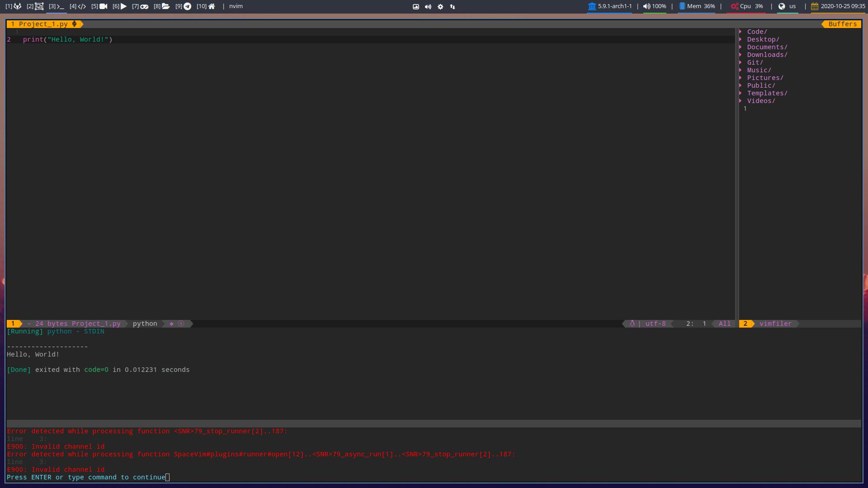868x488 pixels.
Task: Click the date 2020-10-25 09:35
Action: tap(843, 6)
